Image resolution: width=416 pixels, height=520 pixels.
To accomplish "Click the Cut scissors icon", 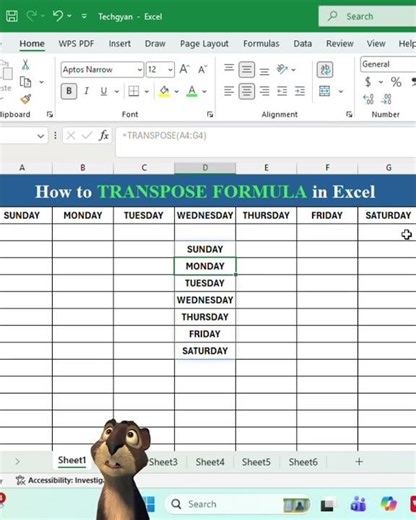I will pos(26,65).
